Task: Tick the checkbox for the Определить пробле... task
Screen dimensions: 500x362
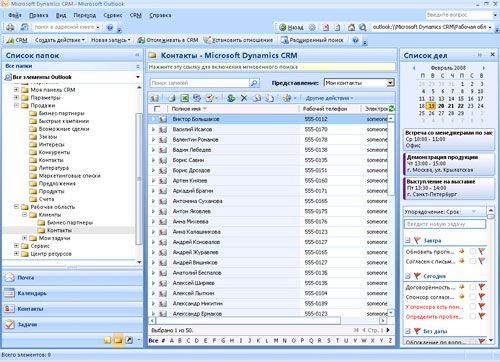Action: 472,316
